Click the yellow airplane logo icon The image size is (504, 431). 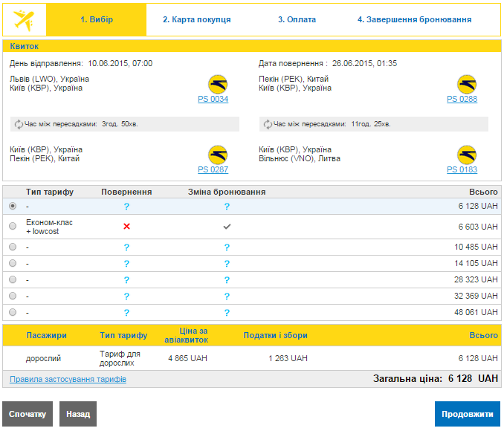(x=24, y=20)
